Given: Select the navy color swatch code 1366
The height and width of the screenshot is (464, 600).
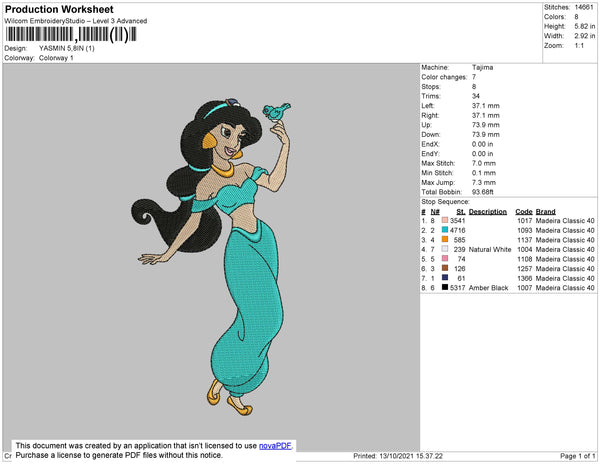Looking at the screenshot, I should [445, 278].
